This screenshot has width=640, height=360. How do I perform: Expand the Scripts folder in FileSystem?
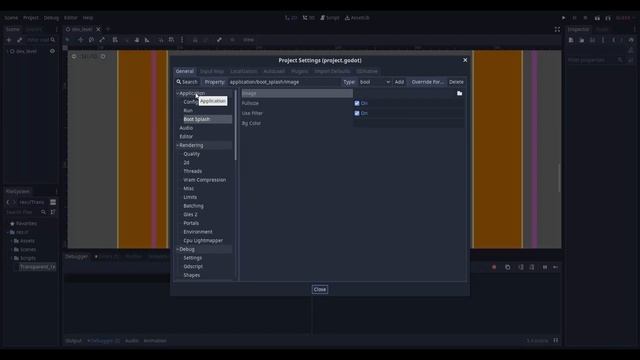[x=12, y=258]
